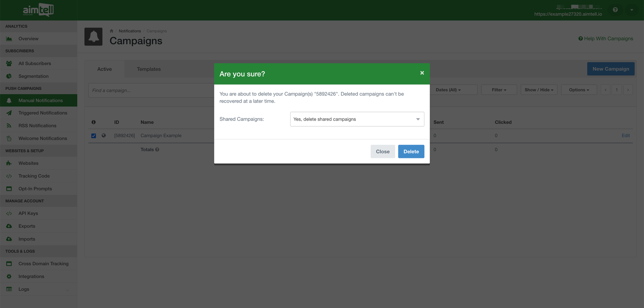Close the dialog with the X icon
Viewport: 644px width, 308px height.
[x=422, y=73]
